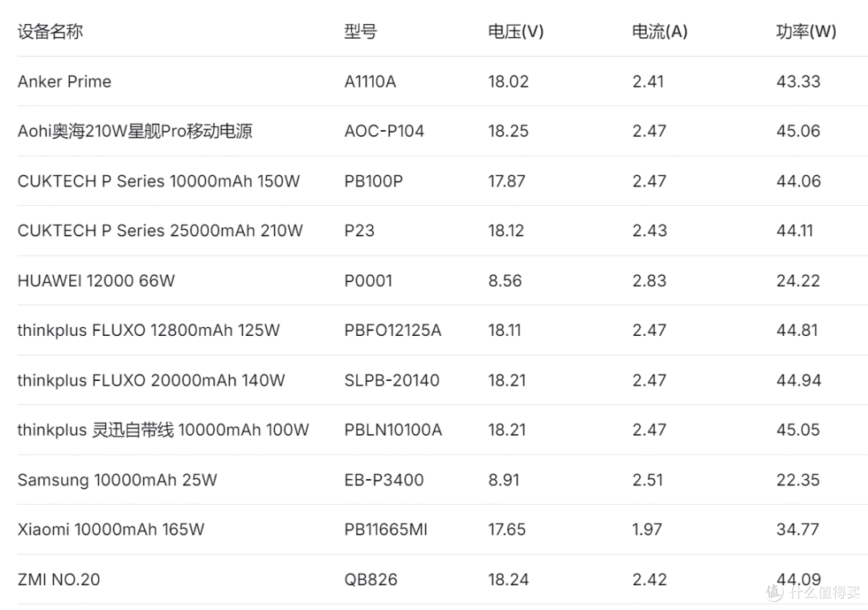868x610 pixels.
Task: Select the Anker Prime device name
Action: 64,82
